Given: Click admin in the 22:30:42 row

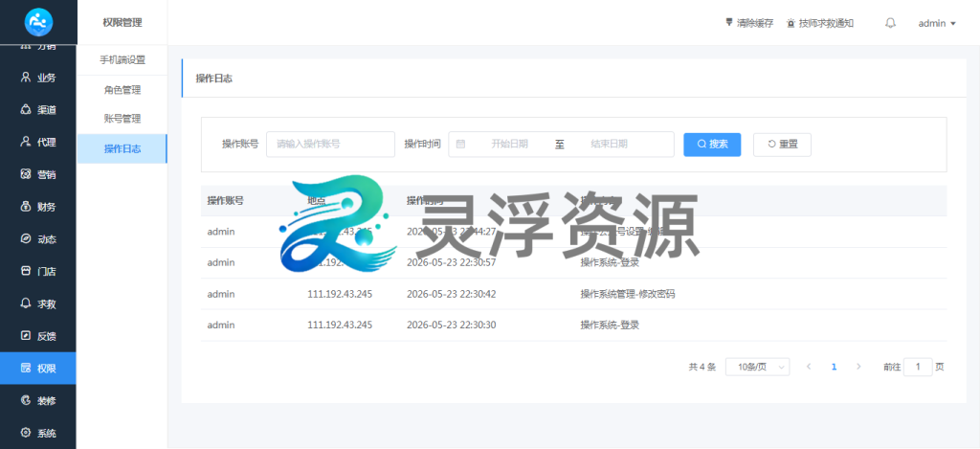Looking at the screenshot, I should pyautogui.click(x=221, y=294).
